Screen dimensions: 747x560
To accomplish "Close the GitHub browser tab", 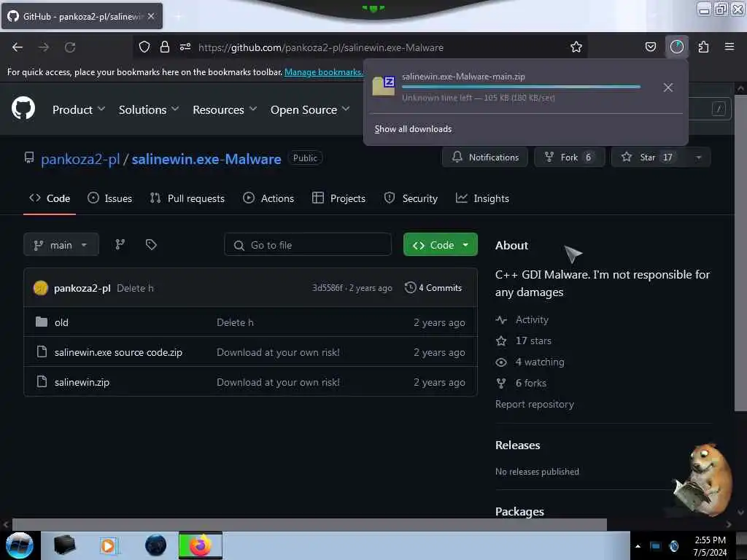I will 151,16.
